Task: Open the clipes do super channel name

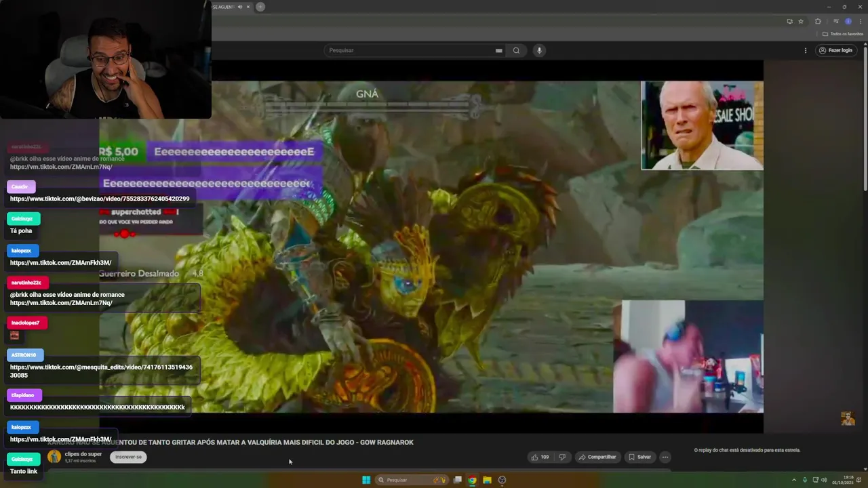Action: (x=83, y=454)
